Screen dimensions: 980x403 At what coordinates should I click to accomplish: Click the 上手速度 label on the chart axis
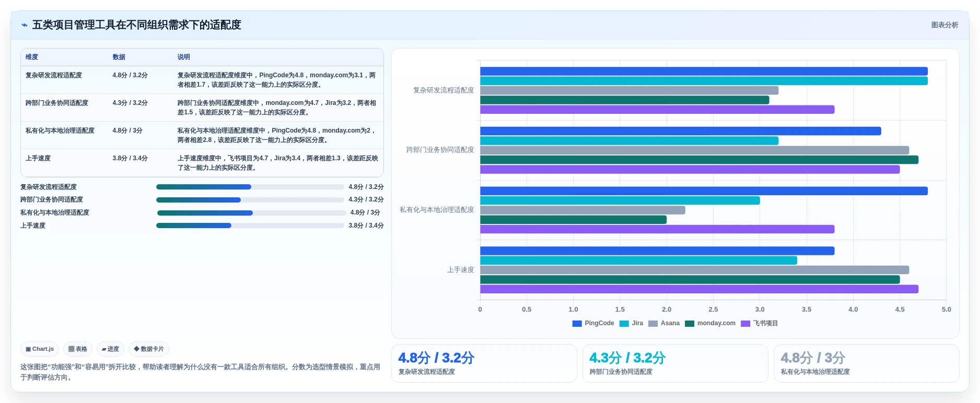click(x=460, y=270)
